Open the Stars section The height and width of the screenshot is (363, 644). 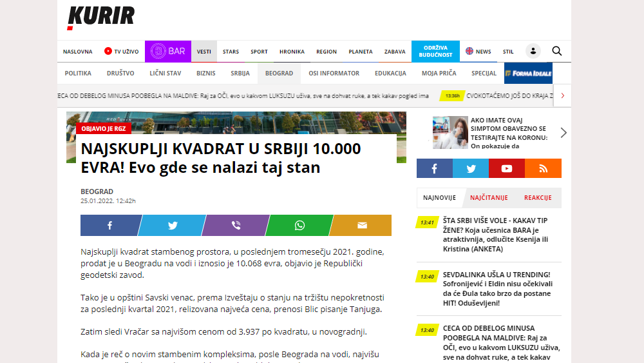point(231,52)
